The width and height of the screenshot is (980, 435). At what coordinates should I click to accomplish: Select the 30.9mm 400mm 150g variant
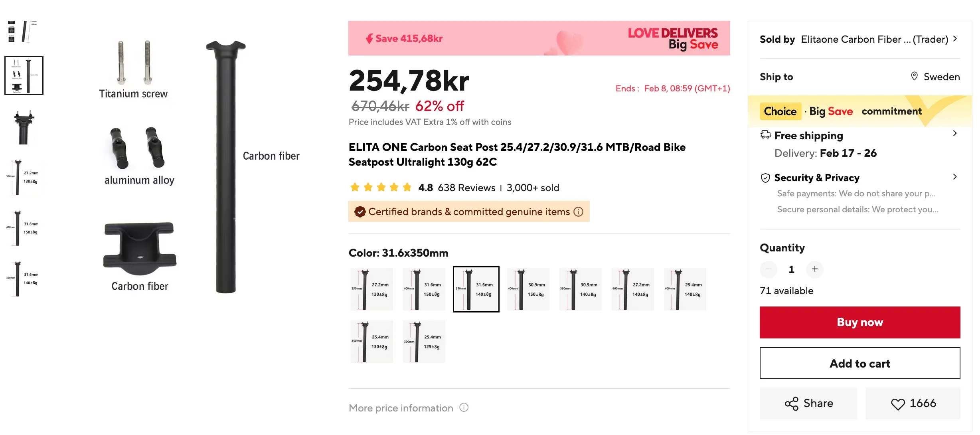pyautogui.click(x=528, y=289)
